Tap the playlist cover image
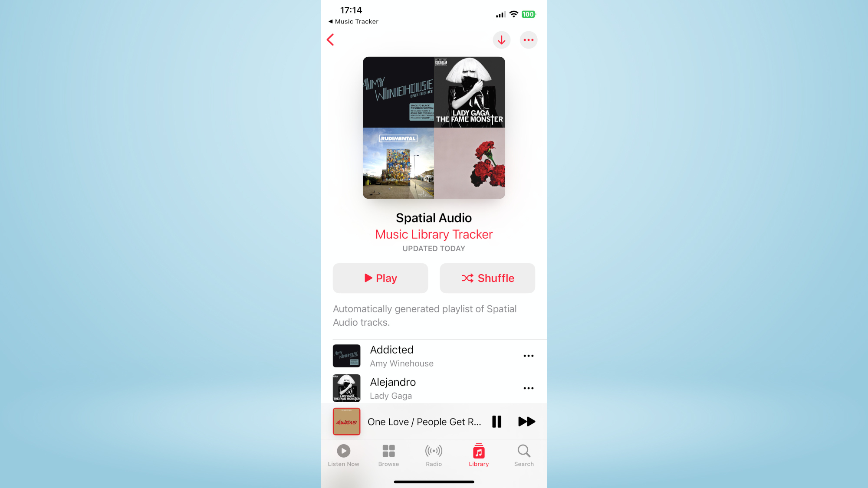The image size is (868, 488). [434, 128]
